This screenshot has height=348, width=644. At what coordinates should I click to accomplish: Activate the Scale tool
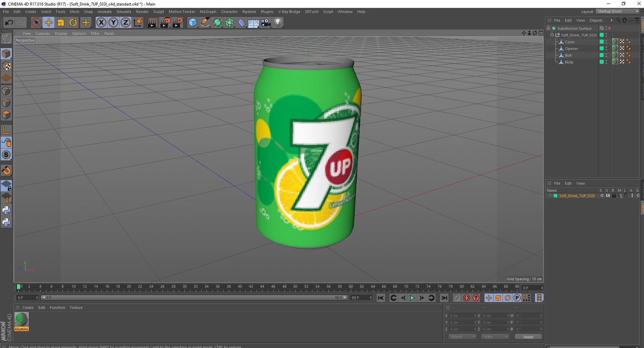pyautogui.click(x=61, y=22)
